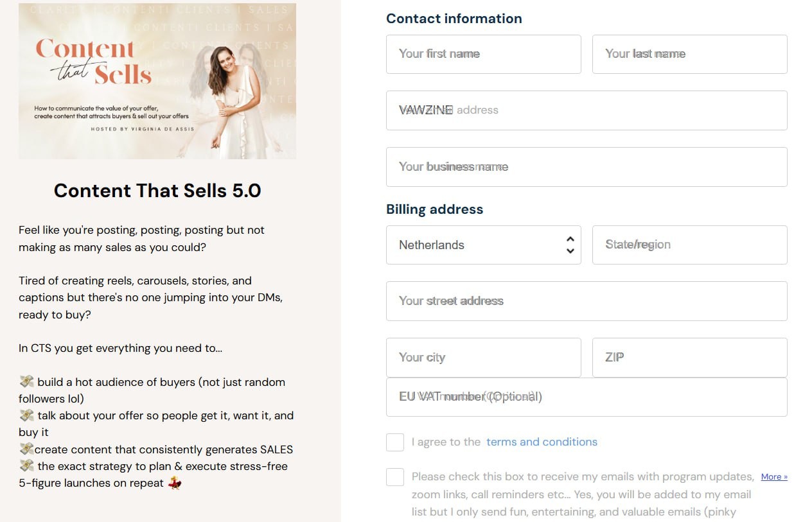Select the "Your street address" field
Image resolution: width=812 pixels, height=522 pixels.
587,301
